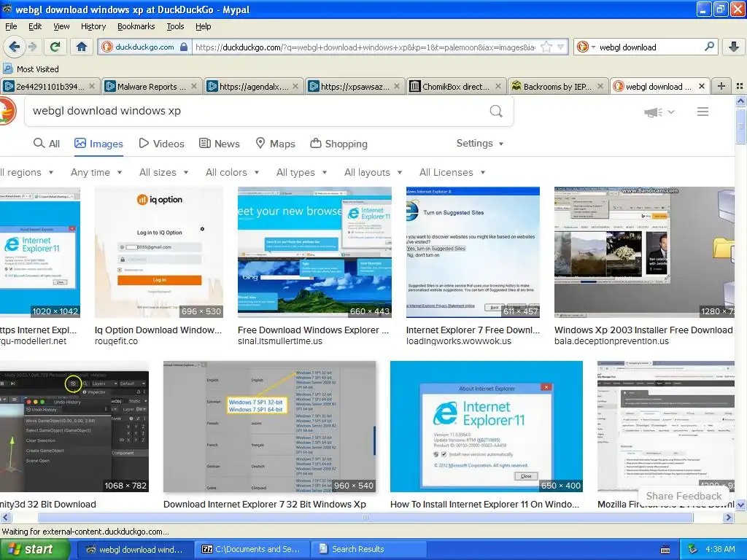Open Iq Option Download Windows result link

158,330
